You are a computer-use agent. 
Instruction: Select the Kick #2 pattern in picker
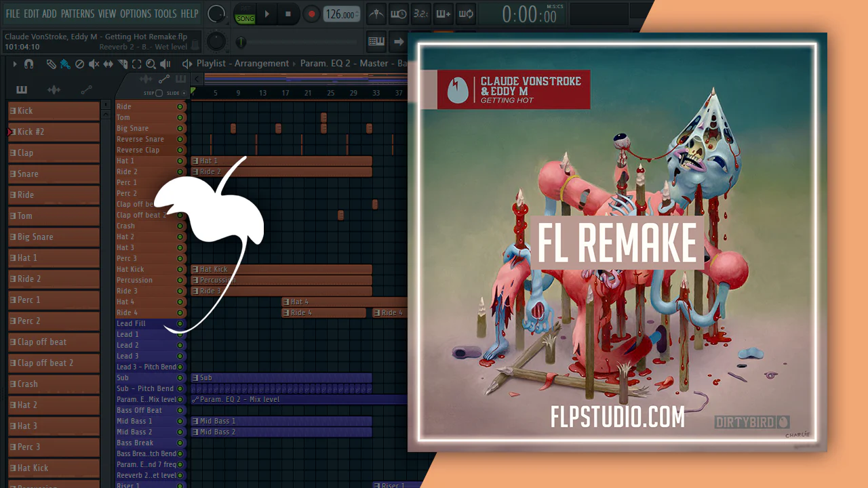(x=54, y=131)
